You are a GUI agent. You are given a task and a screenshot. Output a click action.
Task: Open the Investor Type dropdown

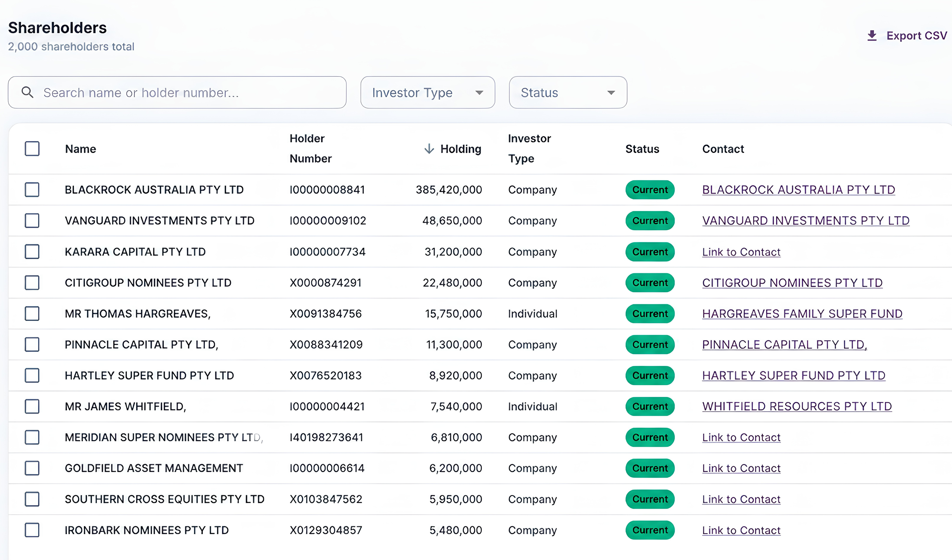(x=428, y=93)
